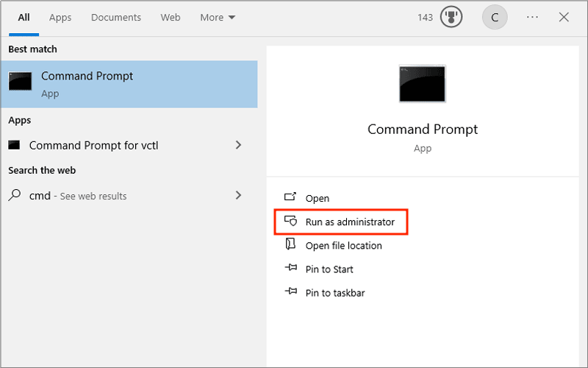
Task: Click the Open action text
Action: [318, 198]
